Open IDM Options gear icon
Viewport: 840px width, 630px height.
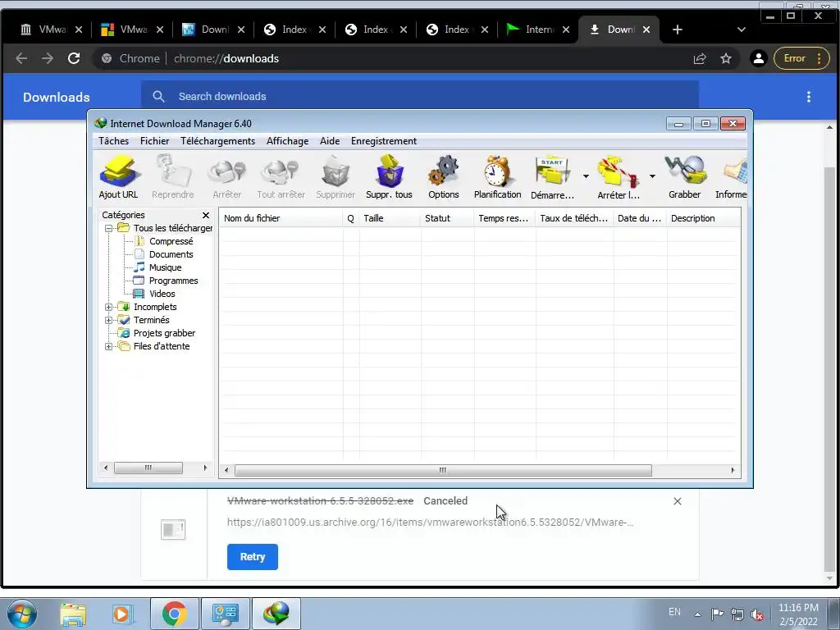pyautogui.click(x=444, y=177)
